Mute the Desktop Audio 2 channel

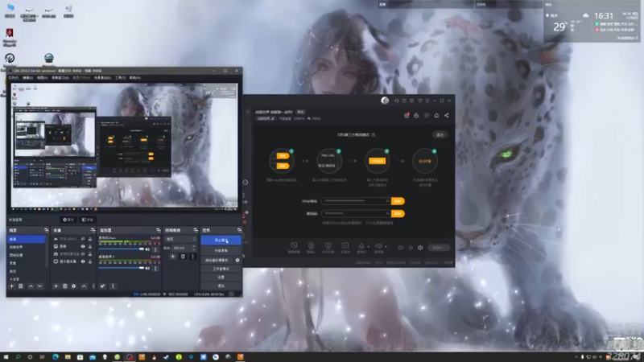point(147,268)
